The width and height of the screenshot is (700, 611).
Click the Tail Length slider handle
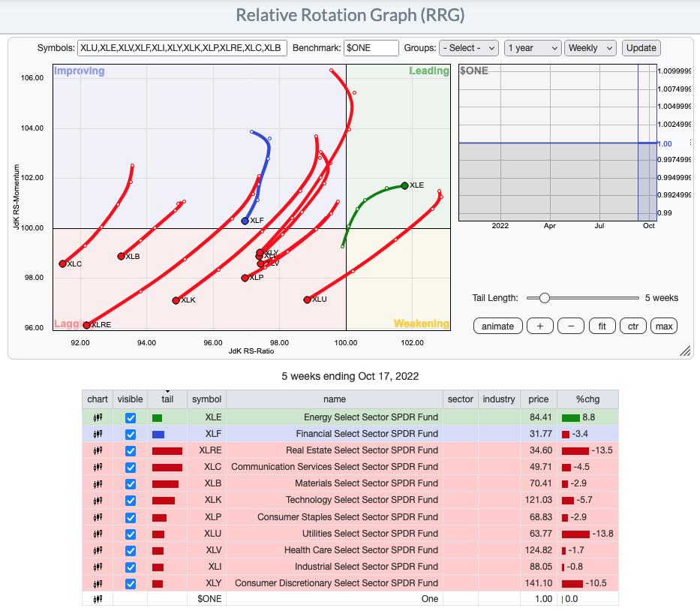pos(544,298)
